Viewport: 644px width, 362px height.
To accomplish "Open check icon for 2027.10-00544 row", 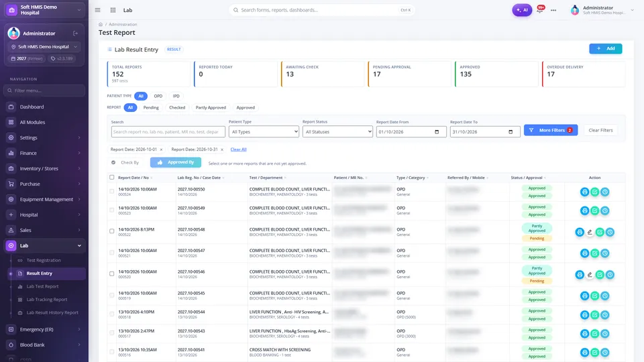I will click(595, 315).
